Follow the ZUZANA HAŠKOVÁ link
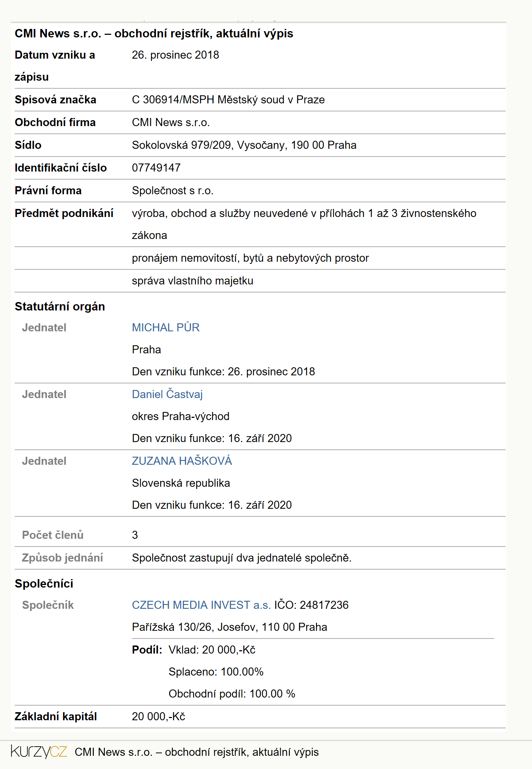 click(x=182, y=461)
